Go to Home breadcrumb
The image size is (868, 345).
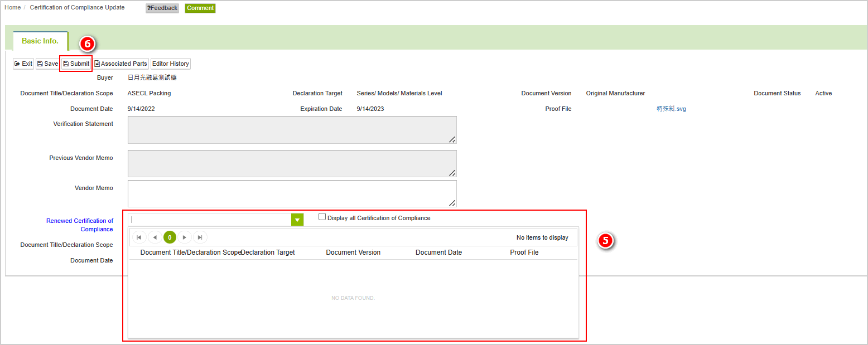pyautogui.click(x=12, y=7)
